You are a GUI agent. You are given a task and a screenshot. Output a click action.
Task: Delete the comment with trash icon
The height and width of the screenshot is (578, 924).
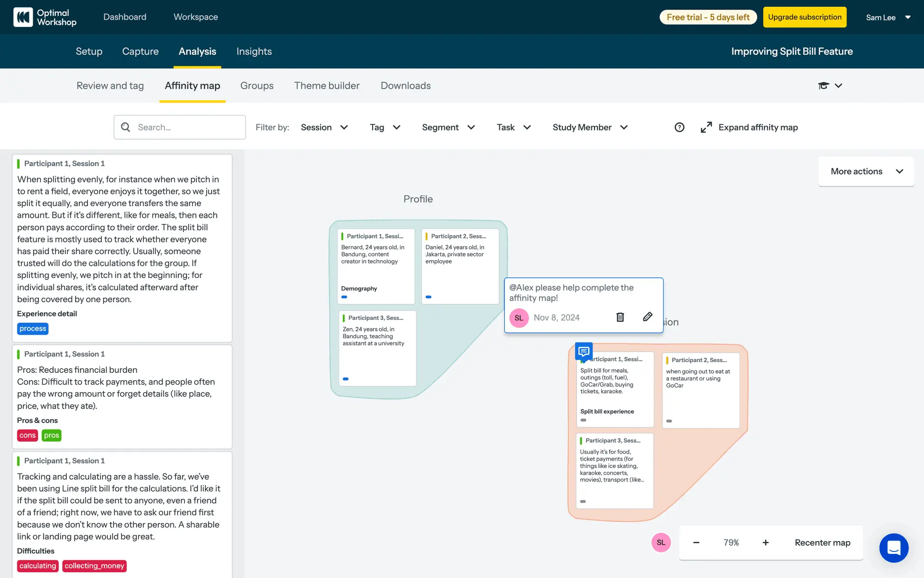click(x=620, y=317)
